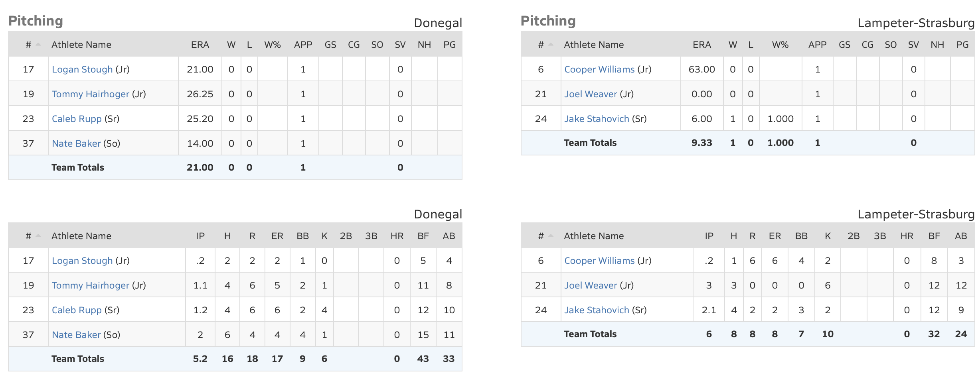Open Logan Stough link in Donegal ERA table

[x=82, y=69]
